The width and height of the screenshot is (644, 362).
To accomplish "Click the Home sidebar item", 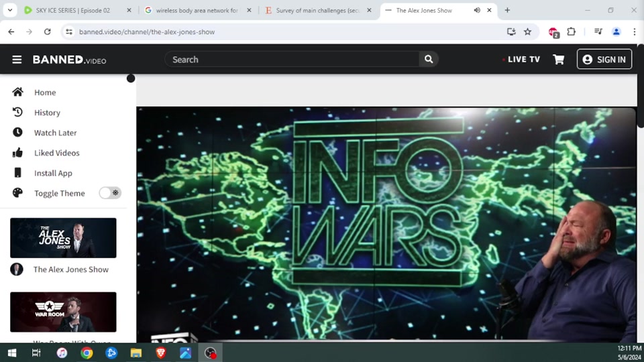I will 45,93.
